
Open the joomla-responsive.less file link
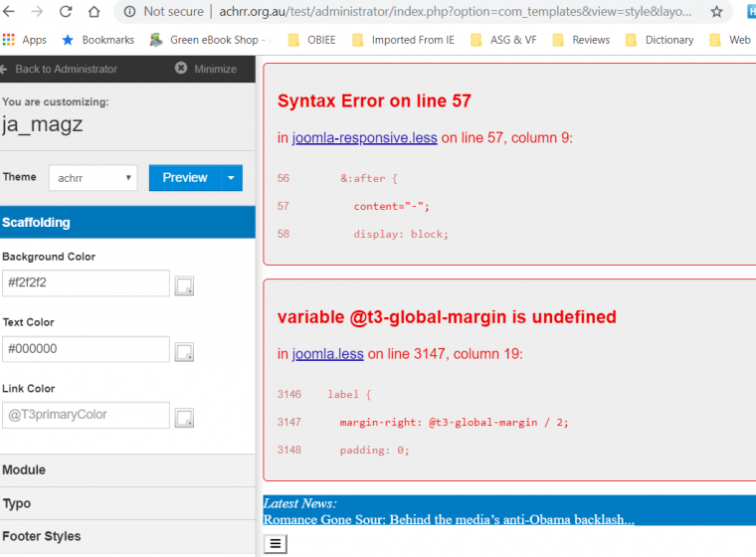coord(364,138)
